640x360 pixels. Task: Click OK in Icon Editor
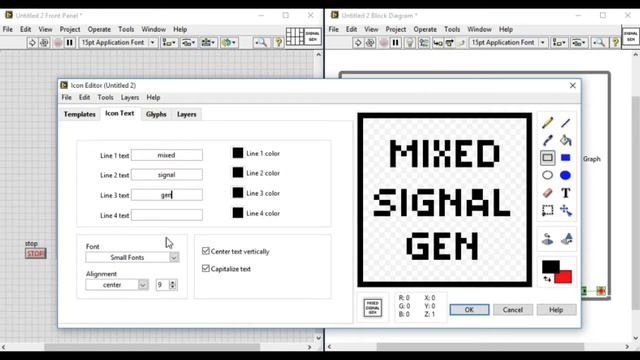(469, 310)
